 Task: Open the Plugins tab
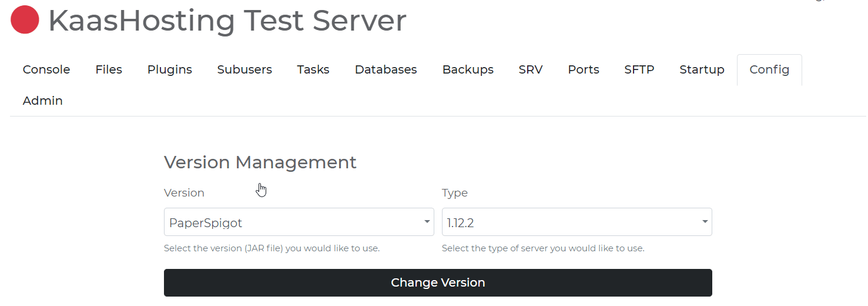click(169, 69)
